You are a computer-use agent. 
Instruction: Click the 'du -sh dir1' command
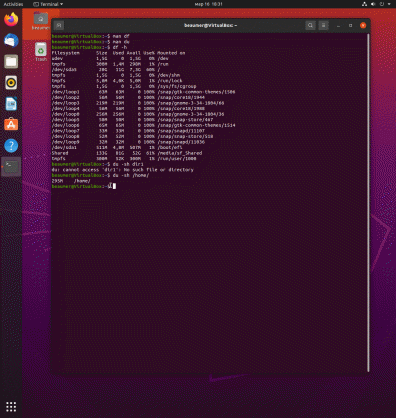[128, 164]
